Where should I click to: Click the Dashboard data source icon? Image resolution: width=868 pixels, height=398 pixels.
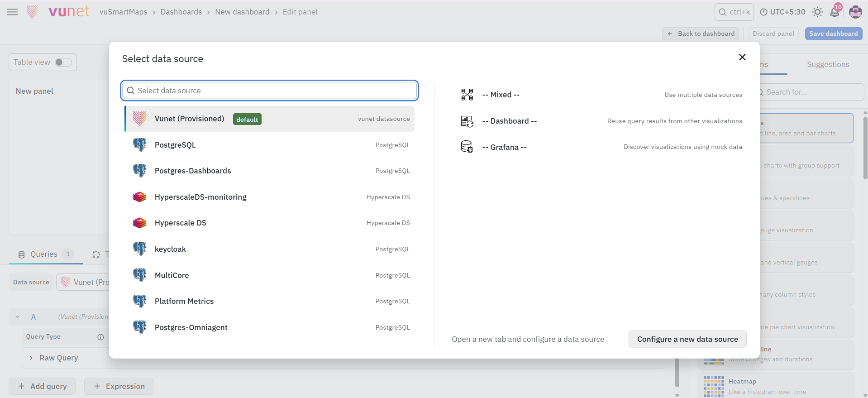point(467,121)
